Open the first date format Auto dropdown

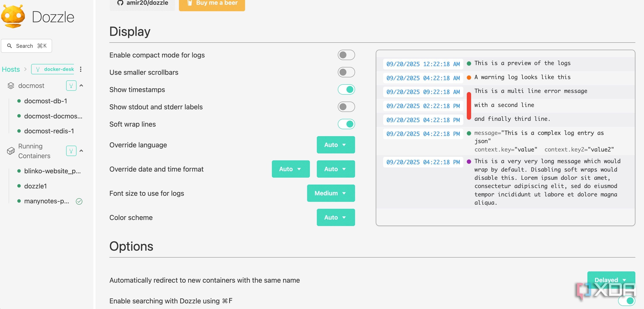[x=290, y=169]
